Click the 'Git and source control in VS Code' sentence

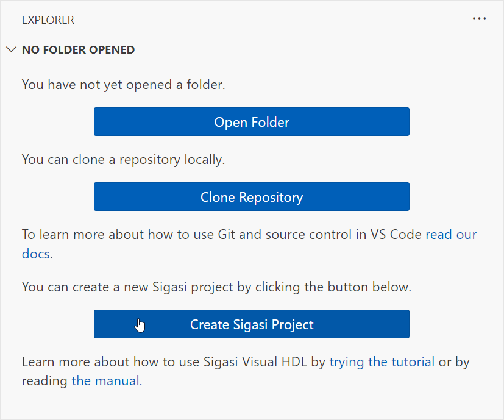point(319,235)
